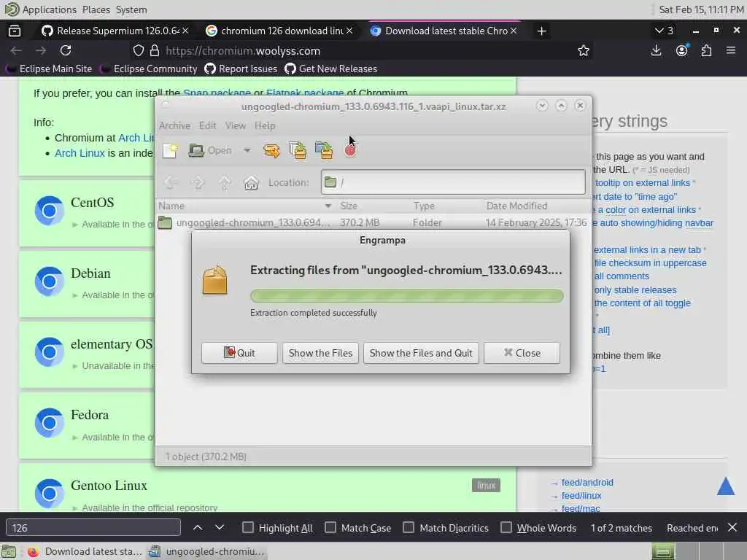
Task: Switch to chromium 126 download linux tab
Action: coord(279,31)
